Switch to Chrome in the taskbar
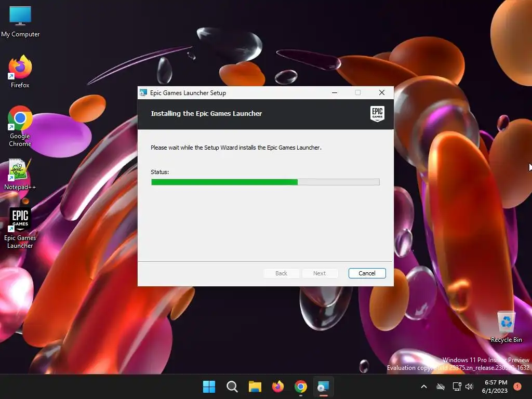Viewport: 532px width, 399px height. (301, 387)
